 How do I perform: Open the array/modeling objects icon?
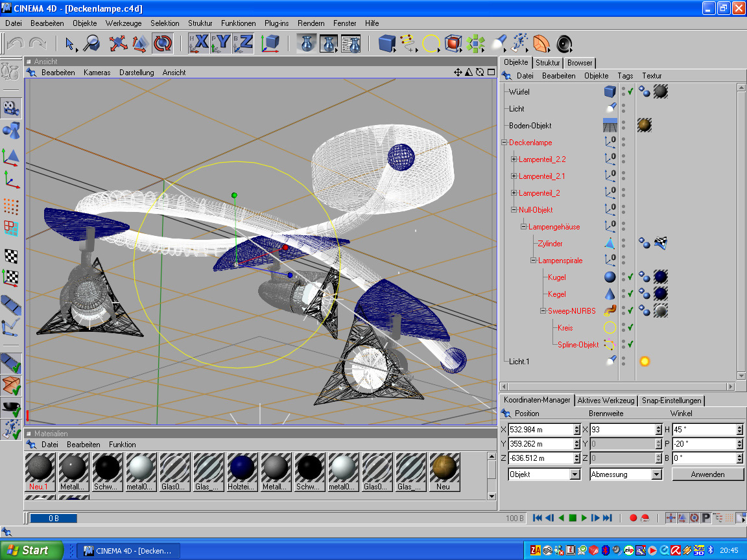[475, 43]
